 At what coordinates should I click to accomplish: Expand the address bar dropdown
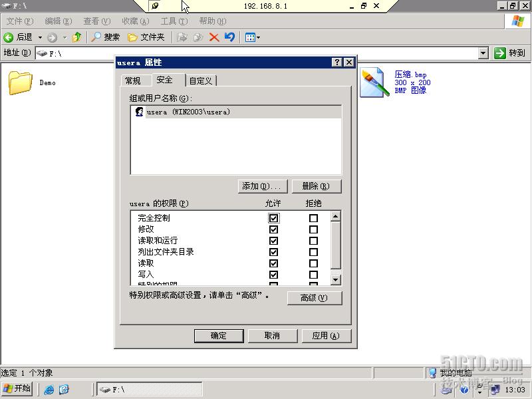483,53
